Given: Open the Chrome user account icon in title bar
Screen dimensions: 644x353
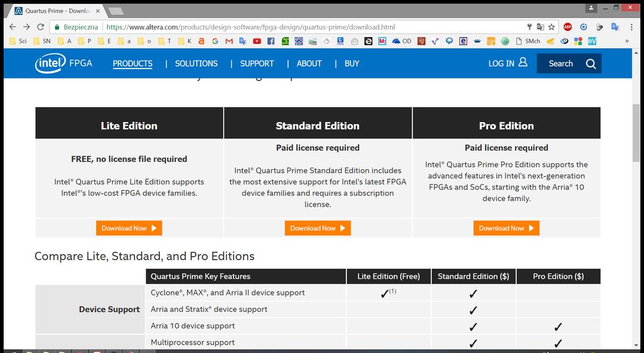Looking at the screenshot, I should point(591,8).
